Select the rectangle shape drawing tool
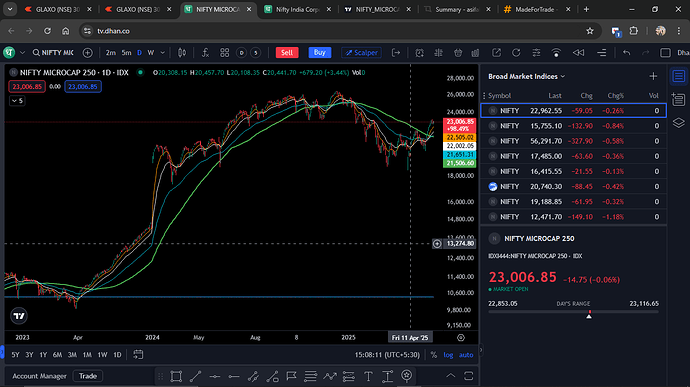The height and width of the screenshot is (387, 690). coord(176,376)
